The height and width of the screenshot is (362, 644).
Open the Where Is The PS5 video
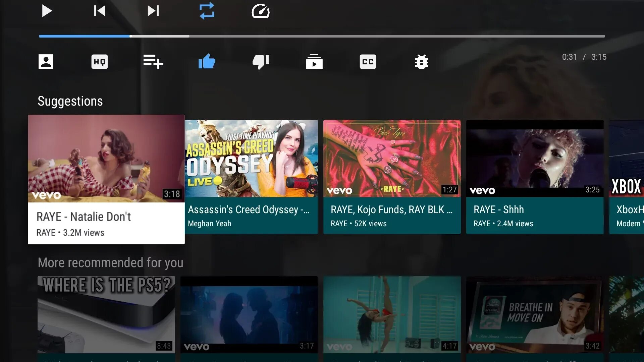point(106,315)
